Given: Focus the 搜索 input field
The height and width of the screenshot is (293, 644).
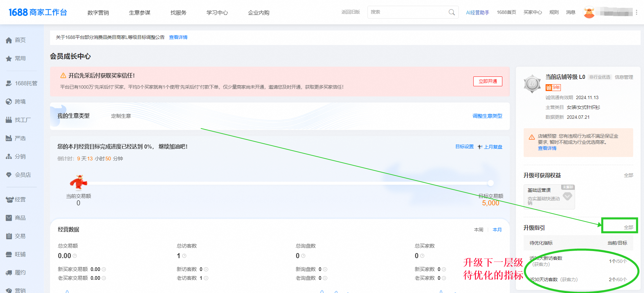Looking at the screenshot, I should coord(407,12).
